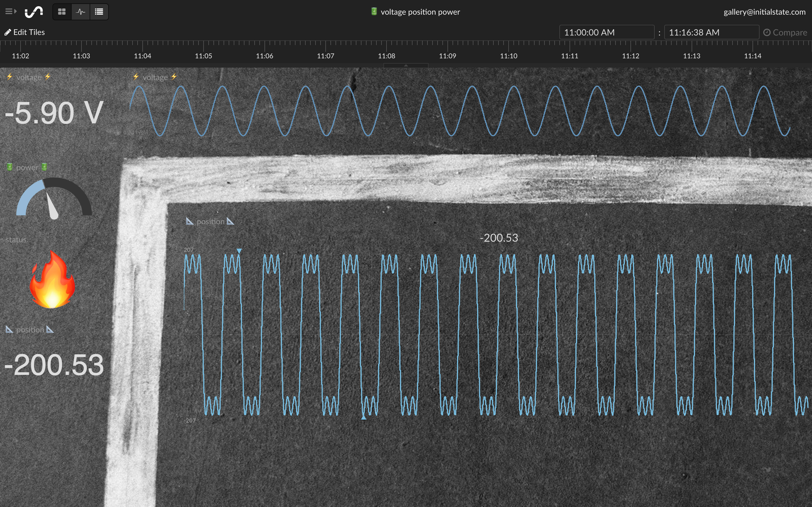This screenshot has height=507, width=812.
Task: Click the Initial State wave logo
Action: (34, 12)
